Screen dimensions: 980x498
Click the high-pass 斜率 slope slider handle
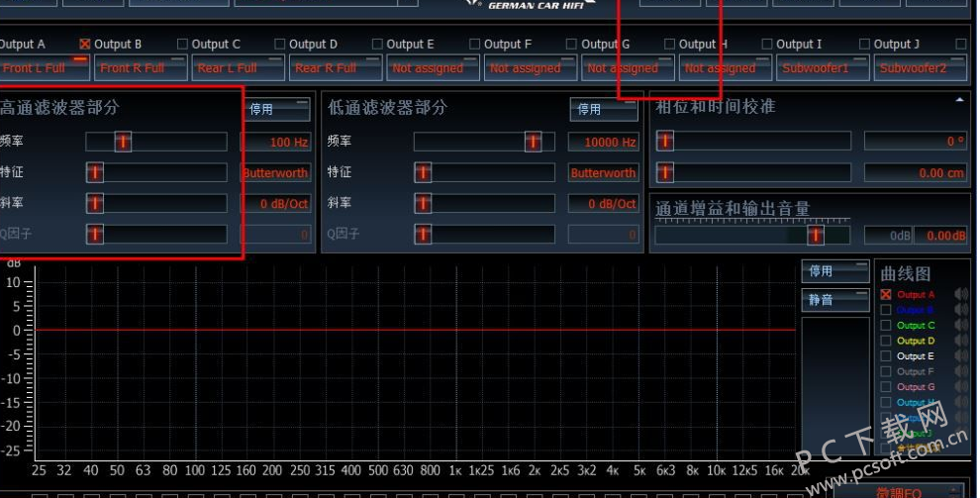[x=95, y=203]
